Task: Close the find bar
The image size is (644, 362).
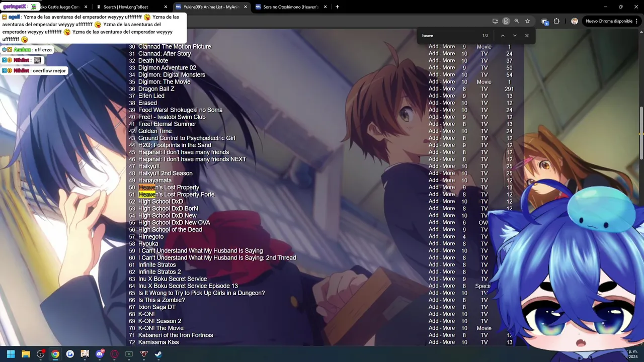Action: click(527, 36)
